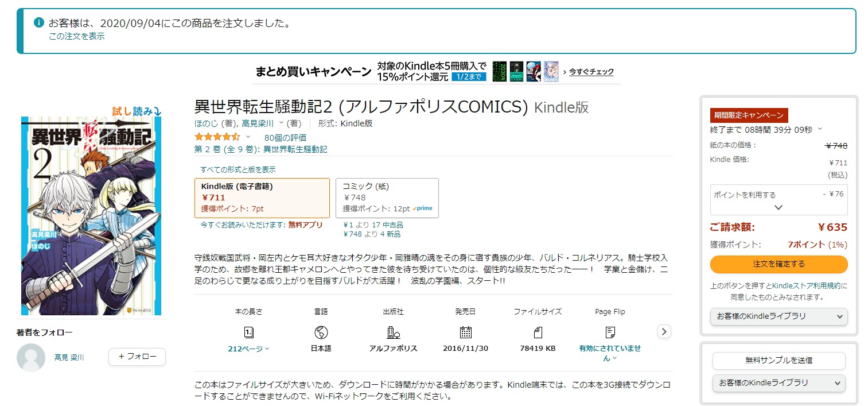This screenshot has width=868, height=406.
Task: Click the star rating icons
Action: pos(217,137)
